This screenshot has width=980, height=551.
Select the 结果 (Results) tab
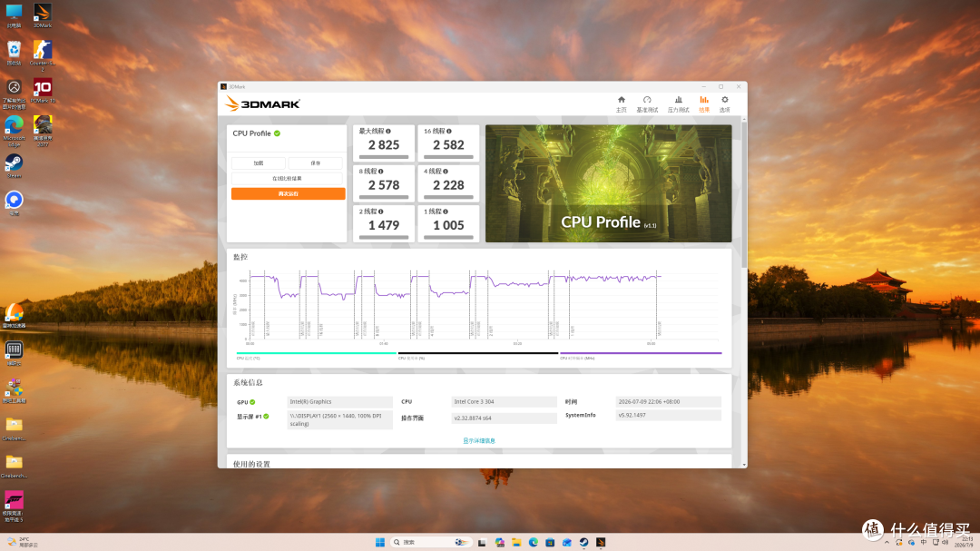(x=704, y=103)
